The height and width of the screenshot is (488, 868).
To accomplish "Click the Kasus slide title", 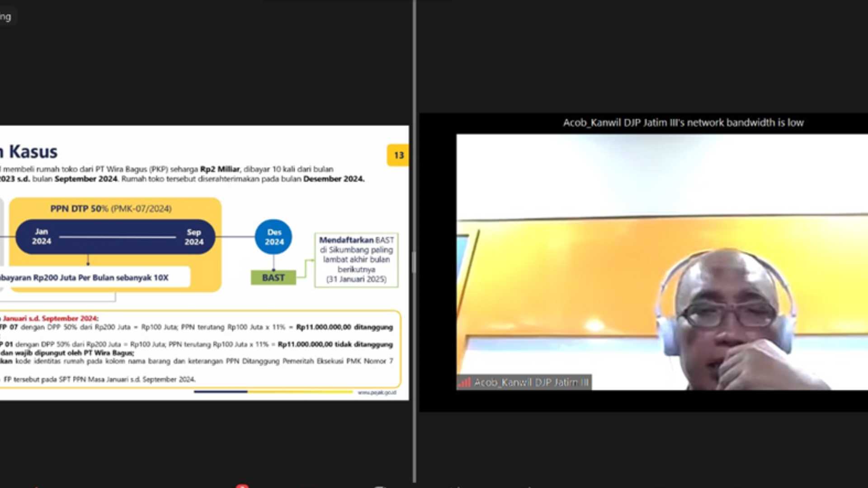I will tap(33, 152).
